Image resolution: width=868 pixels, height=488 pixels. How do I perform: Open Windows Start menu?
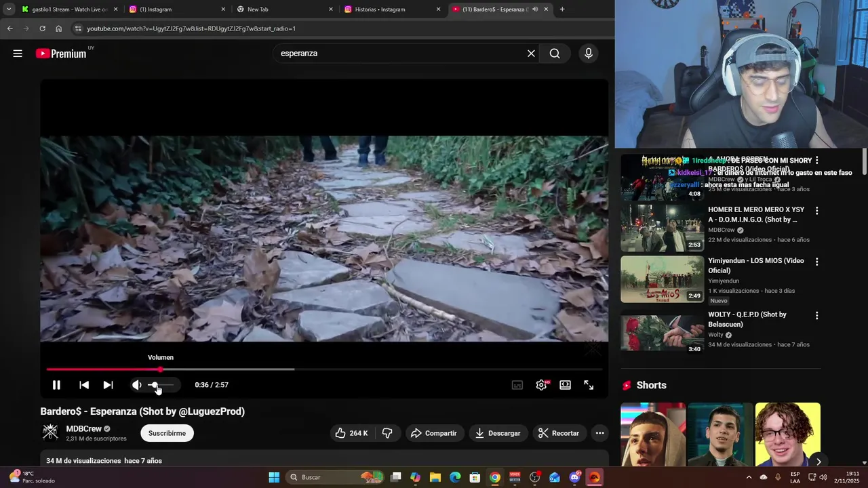(x=274, y=477)
